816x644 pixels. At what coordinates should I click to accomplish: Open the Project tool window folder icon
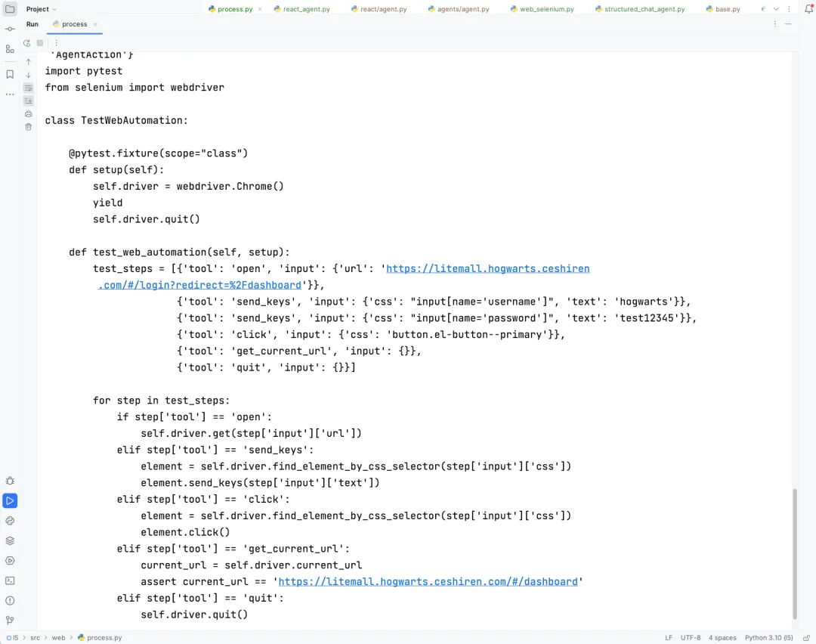[x=10, y=9]
